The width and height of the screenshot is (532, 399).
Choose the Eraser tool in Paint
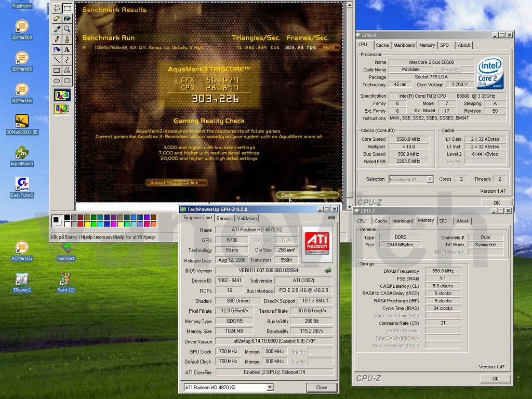tap(57, 19)
